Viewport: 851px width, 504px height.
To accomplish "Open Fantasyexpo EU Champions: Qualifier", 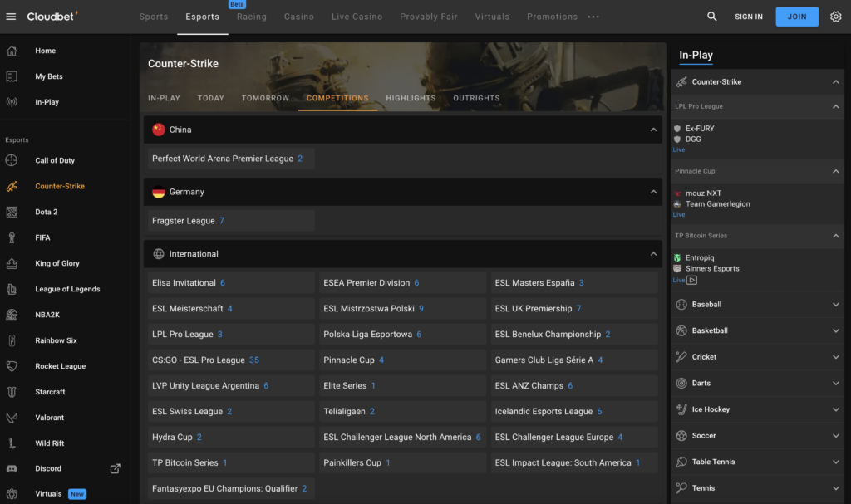I will point(231,488).
